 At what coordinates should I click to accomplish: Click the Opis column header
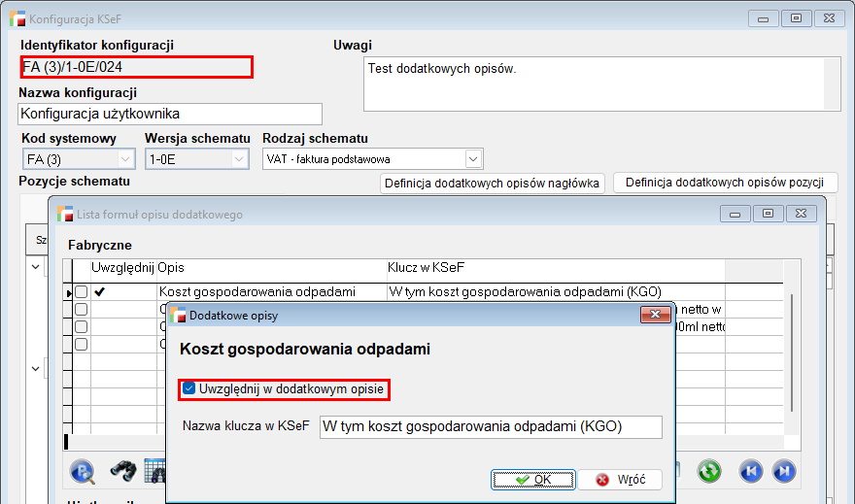pos(171,267)
